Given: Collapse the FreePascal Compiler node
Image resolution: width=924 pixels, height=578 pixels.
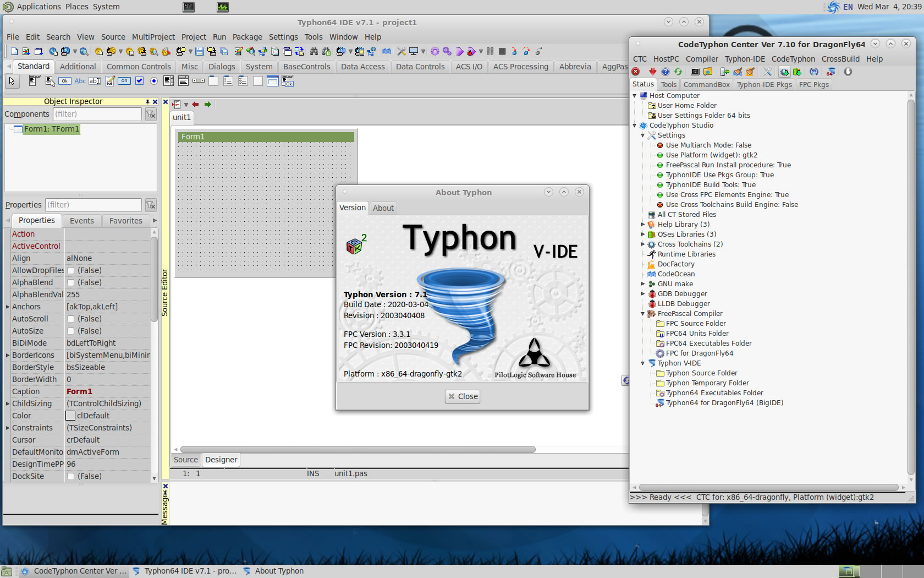Looking at the screenshot, I should 643,314.
